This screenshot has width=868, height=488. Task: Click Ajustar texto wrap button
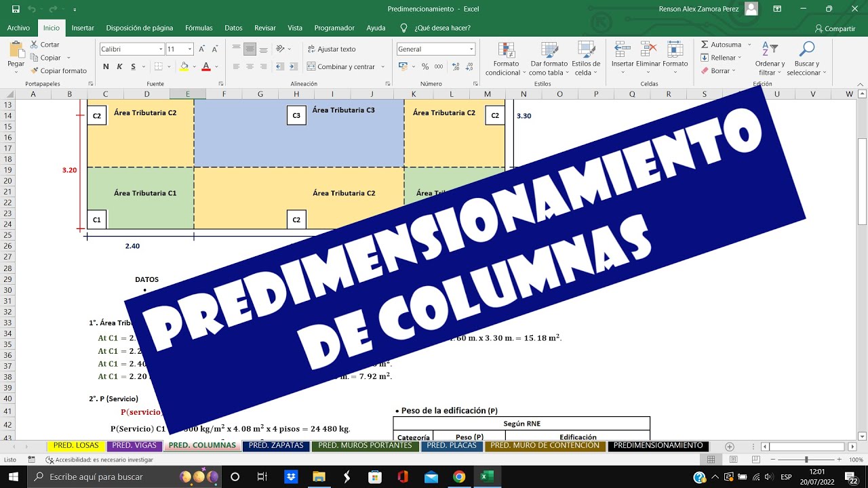(x=332, y=49)
